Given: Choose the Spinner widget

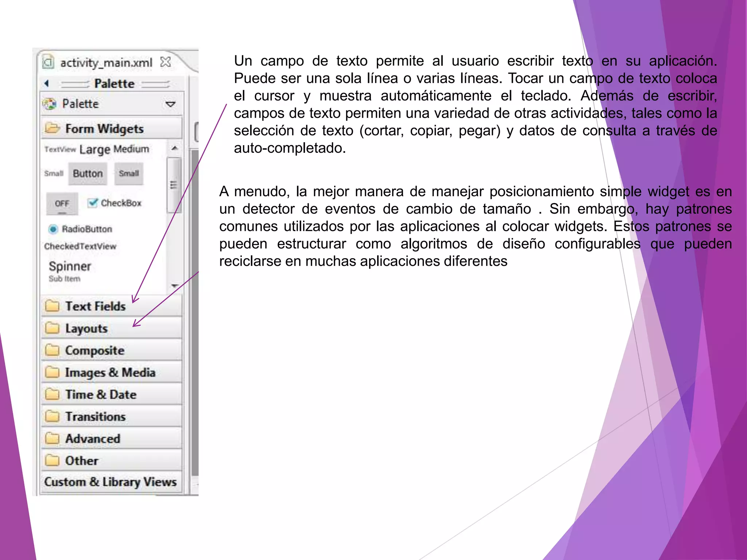Looking at the screenshot, I should coord(70,271).
